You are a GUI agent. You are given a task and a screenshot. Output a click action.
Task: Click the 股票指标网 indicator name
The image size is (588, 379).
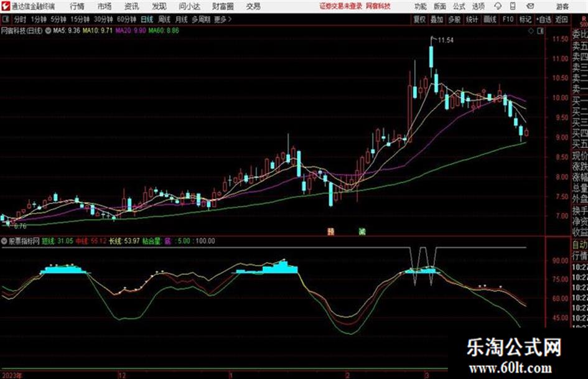coord(24,241)
